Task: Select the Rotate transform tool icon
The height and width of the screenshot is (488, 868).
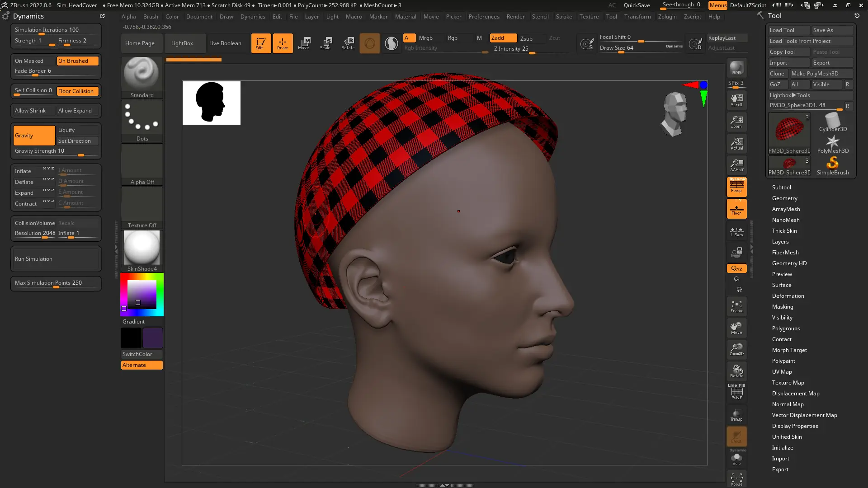Action: tap(348, 43)
